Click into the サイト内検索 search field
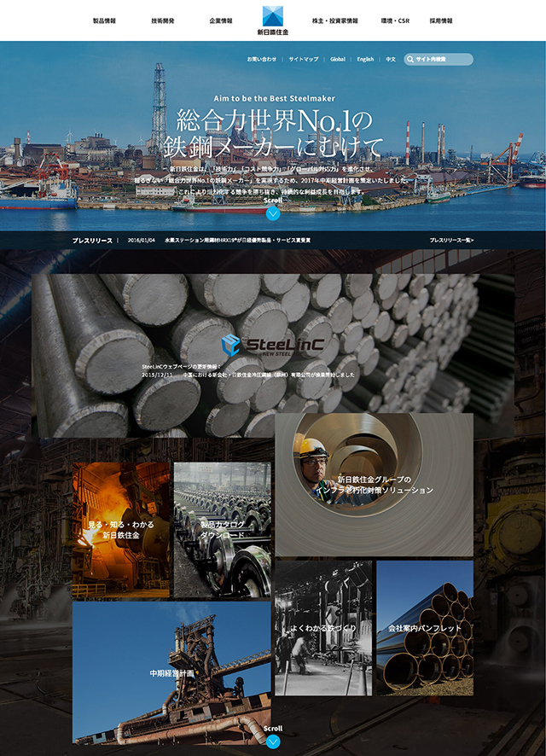 pos(442,60)
